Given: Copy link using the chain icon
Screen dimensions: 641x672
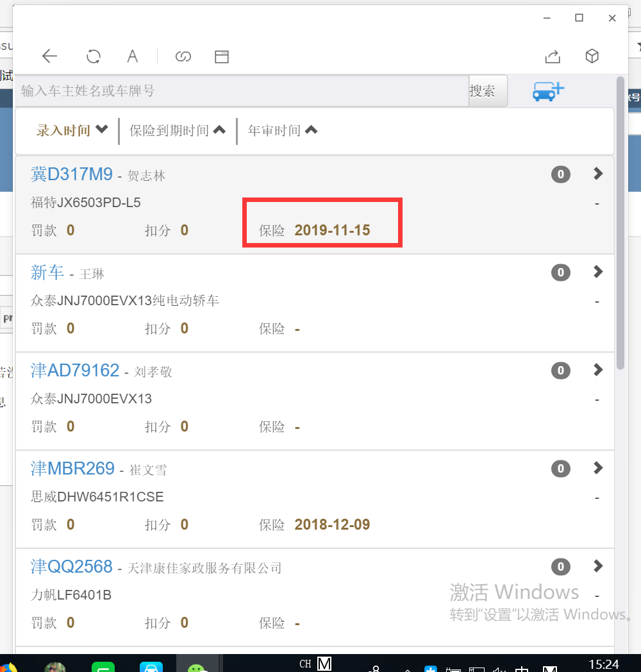Looking at the screenshot, I should coord(183,56).
